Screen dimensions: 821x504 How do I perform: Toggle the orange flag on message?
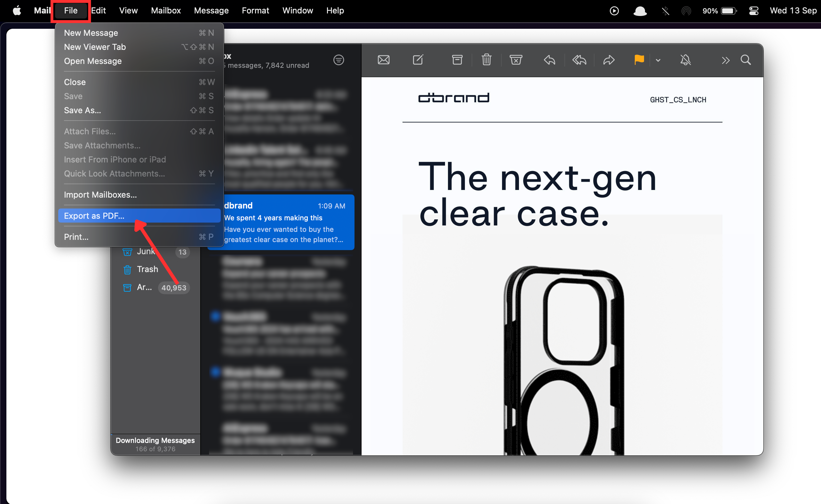pyautogui.click(x=639, y=60)
